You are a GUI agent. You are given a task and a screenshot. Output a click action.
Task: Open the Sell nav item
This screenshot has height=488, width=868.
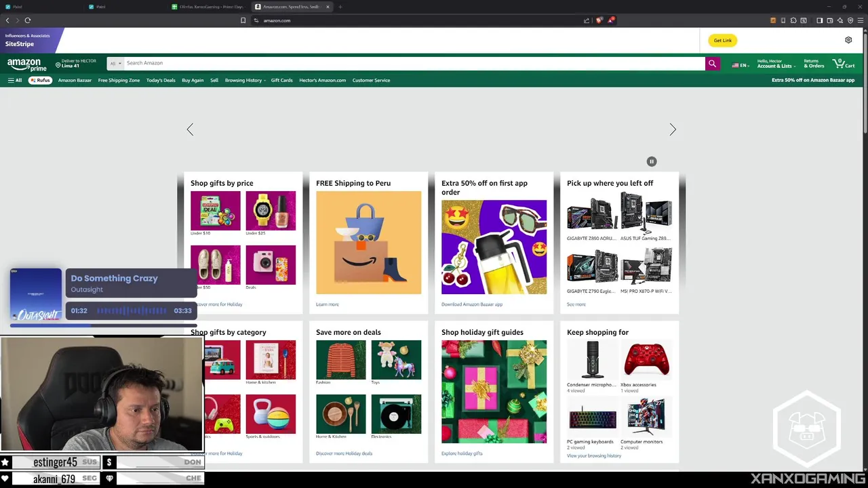point(214,80)
